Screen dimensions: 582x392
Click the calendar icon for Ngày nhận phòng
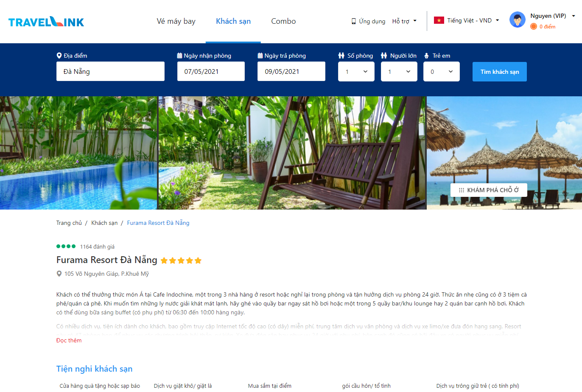click(x=179, y=56)
